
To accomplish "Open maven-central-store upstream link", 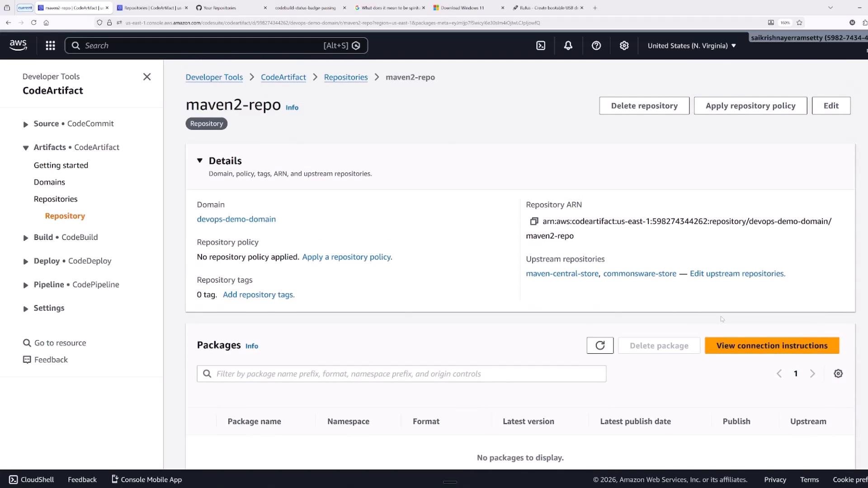I will click(562, 273).
